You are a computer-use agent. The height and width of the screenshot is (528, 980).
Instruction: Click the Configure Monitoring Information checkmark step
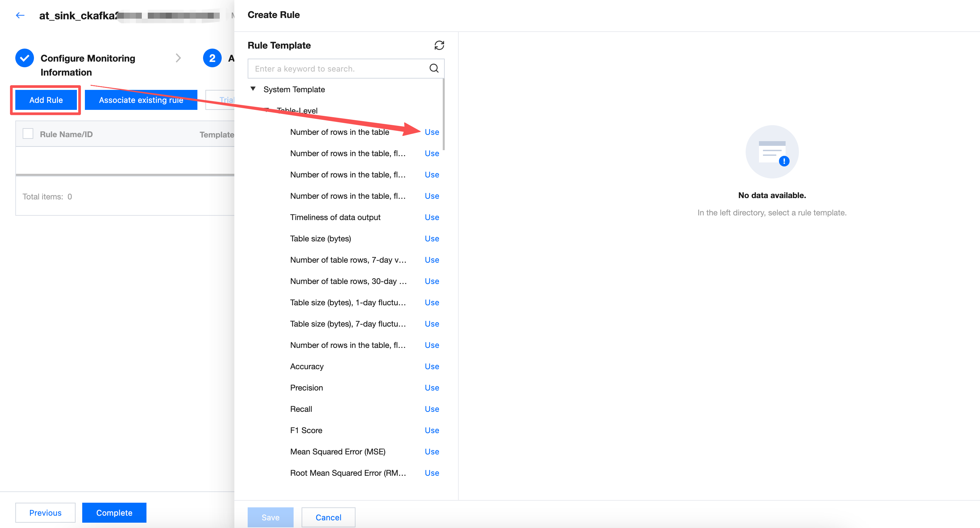point(25,58)
